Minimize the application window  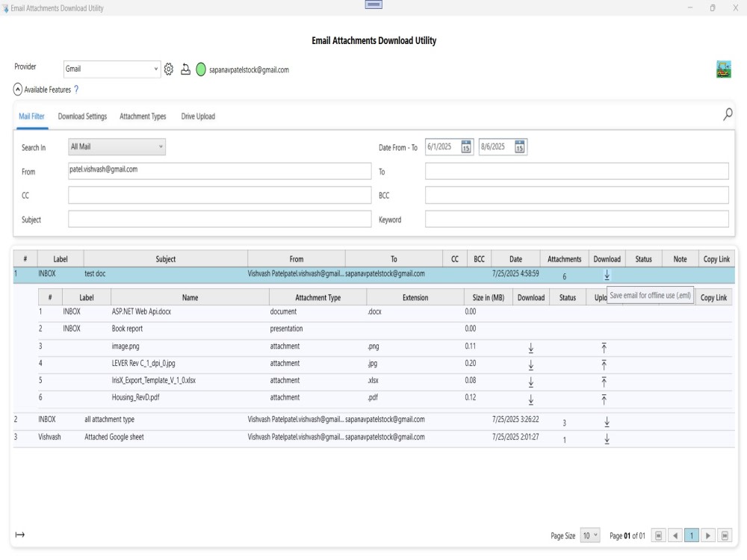click(689, 7)
